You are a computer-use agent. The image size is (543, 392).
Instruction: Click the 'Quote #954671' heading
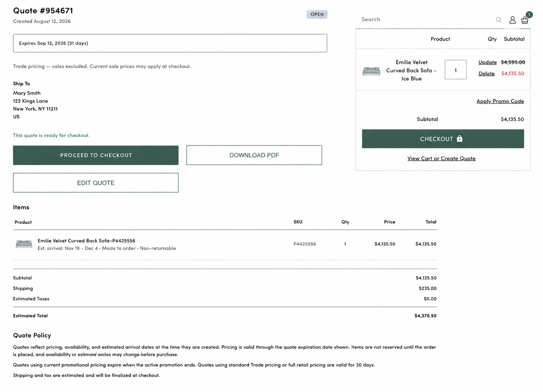coord(43,11)
